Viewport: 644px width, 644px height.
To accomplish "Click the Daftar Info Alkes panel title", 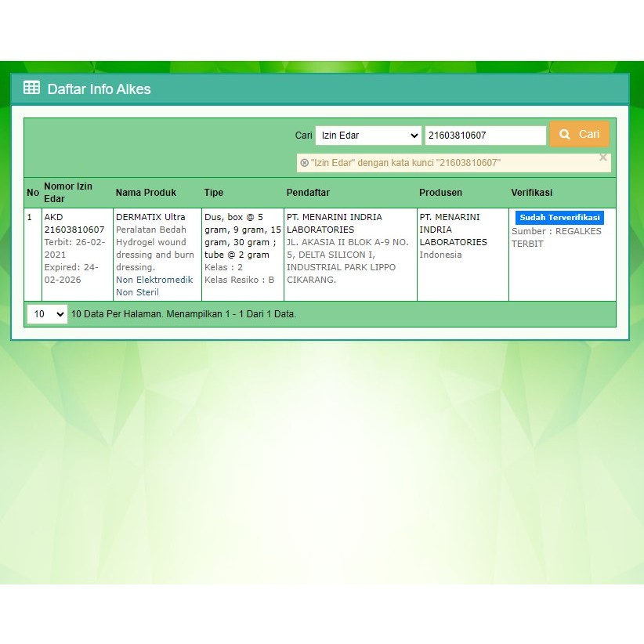I will [x=99, y=89].
